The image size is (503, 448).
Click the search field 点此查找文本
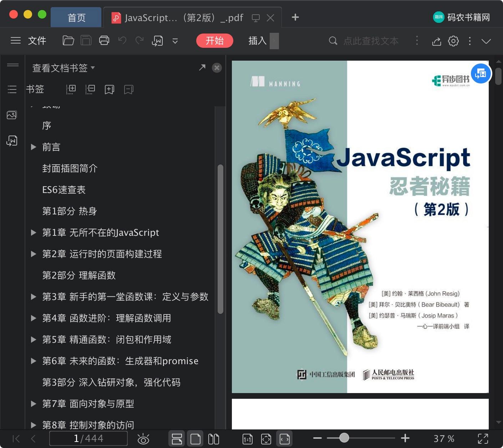click(x=371, y=41)
